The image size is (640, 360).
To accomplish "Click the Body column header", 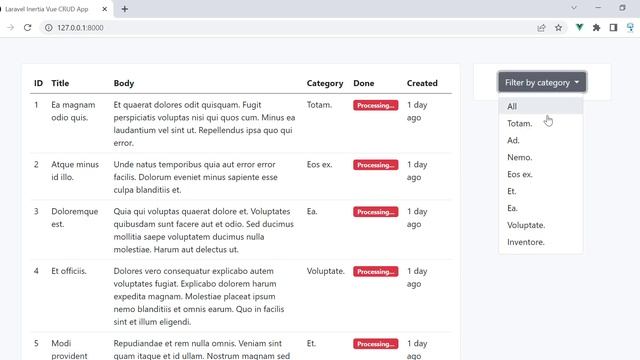I will 124,83.
